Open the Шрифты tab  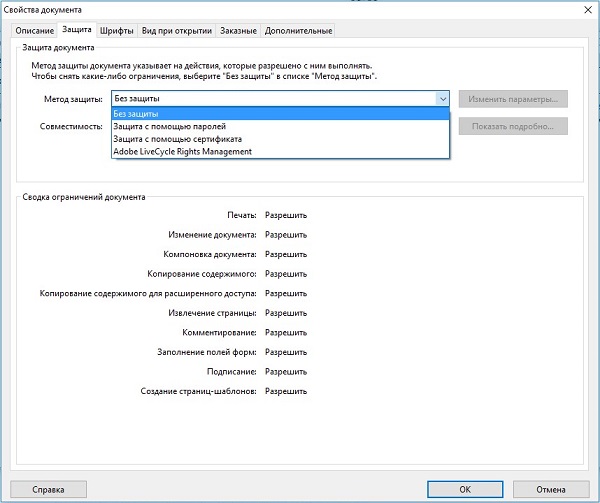click(x=117, y=31)
